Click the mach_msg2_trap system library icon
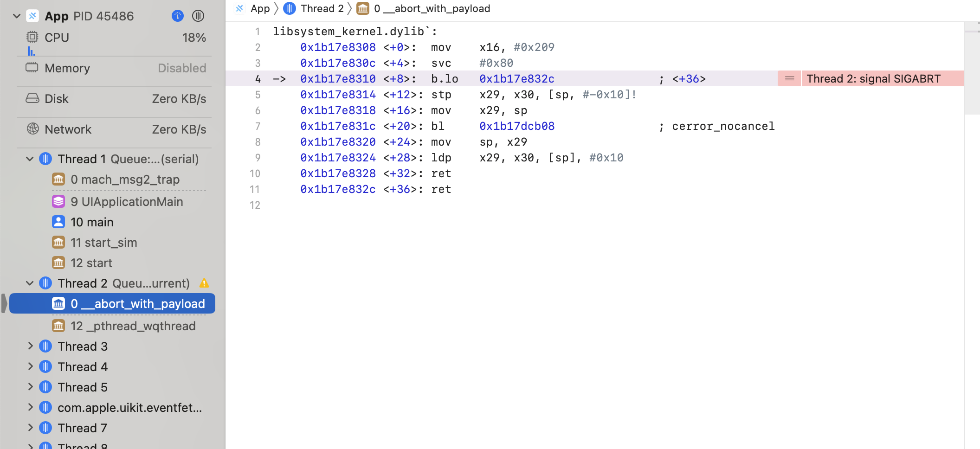 coord(58,179)
